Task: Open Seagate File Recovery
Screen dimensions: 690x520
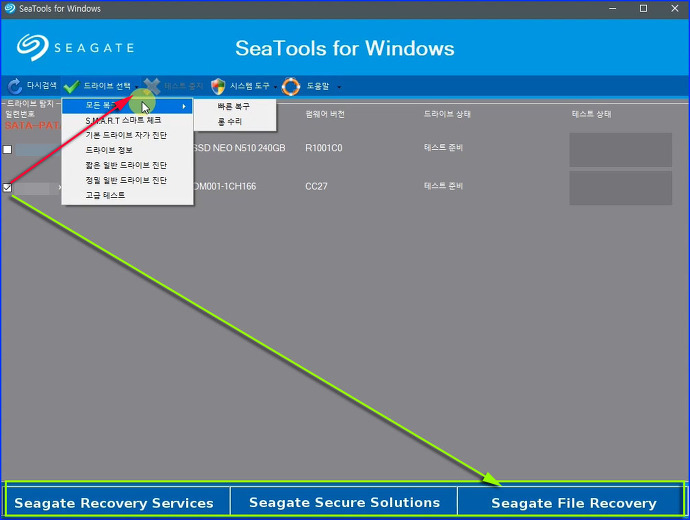Action: [573, 502]
